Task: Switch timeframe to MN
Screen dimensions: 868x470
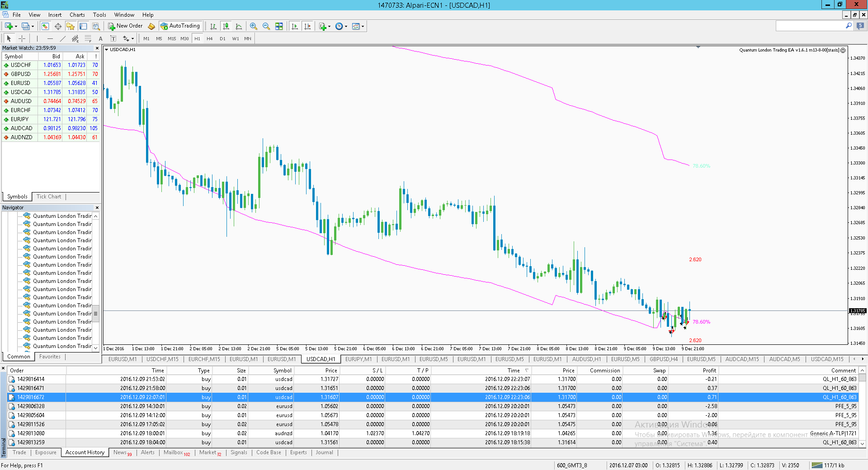Action: pos(248,38)
